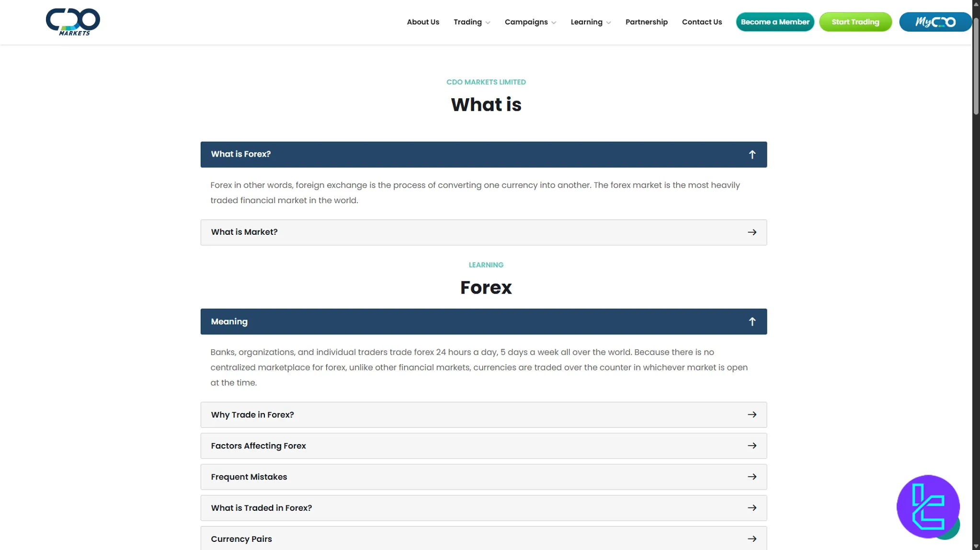980x550 pixels.
Task: Open the Learning dropdown menu
Action: click(x=590, y=22)
